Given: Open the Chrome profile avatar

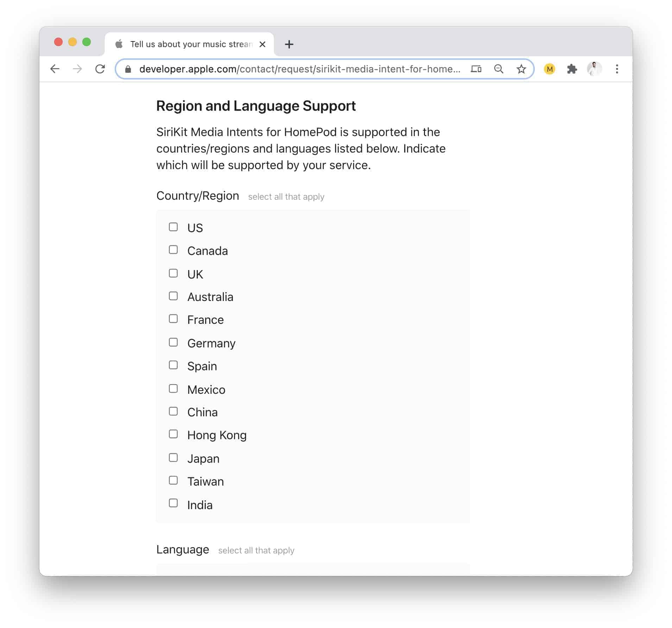Looking at the screenshot, I should point(594,69).
